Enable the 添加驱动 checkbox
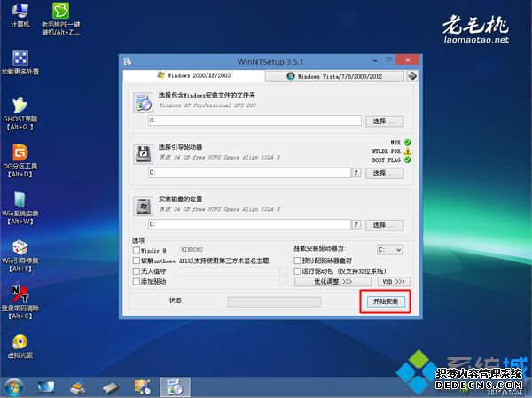532x398 pixels. click(137, 281)
